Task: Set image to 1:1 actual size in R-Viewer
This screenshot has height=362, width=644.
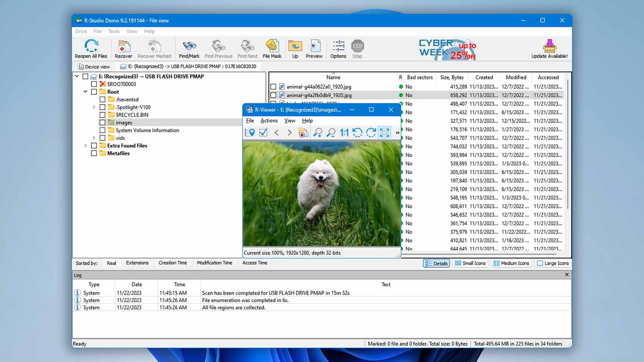Action: 344,133
